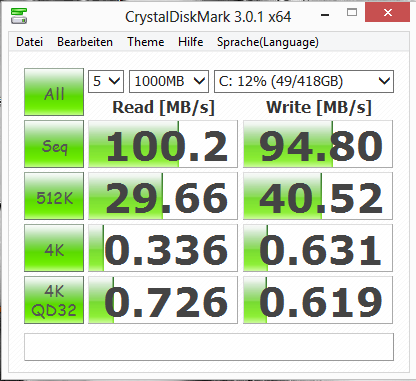Screen dimensions: 416x381
Task: Open the Sprache(Language) menu
Action: coord(268,42)
